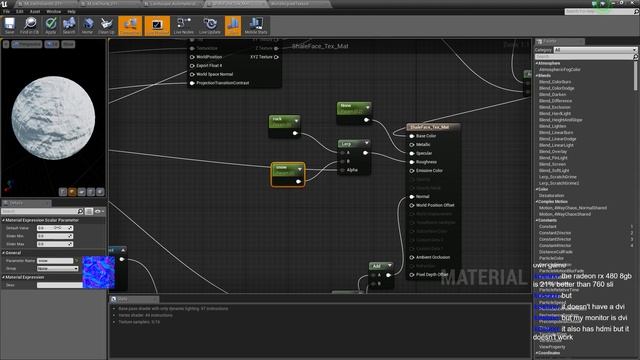Open the Lit view mode dropdown
This screenshot has height=360, width=640.
tap(52, 44)
